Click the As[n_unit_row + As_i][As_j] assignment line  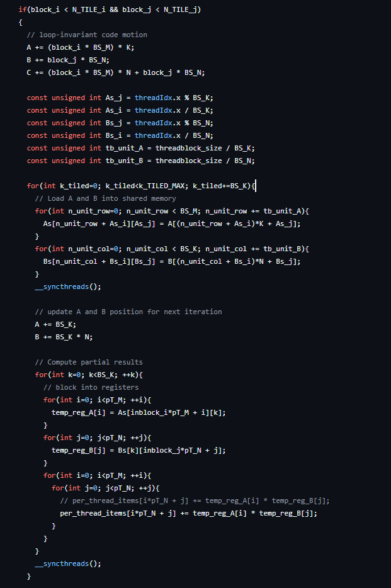click(171, 223)
